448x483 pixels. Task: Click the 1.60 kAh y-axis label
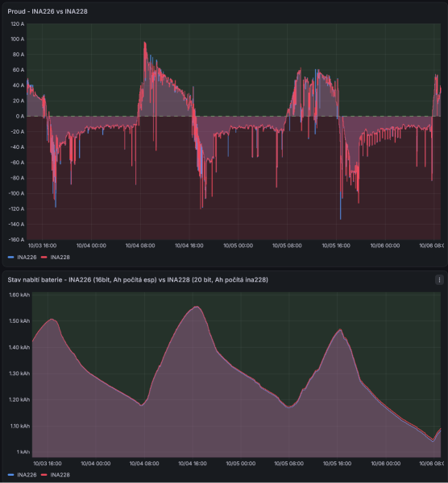(19, 295)
